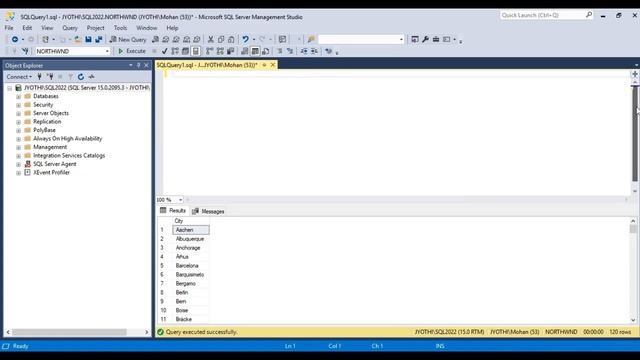Click the Activity Monitor icon in Object Explorer
This screenshot has width=640, height=360.
[x=91, y=77]
